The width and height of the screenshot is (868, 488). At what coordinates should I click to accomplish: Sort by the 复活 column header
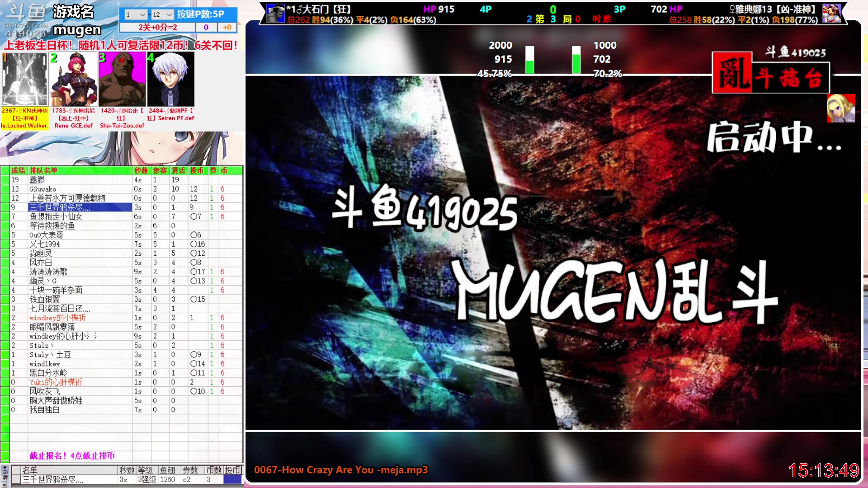point(179,170)
